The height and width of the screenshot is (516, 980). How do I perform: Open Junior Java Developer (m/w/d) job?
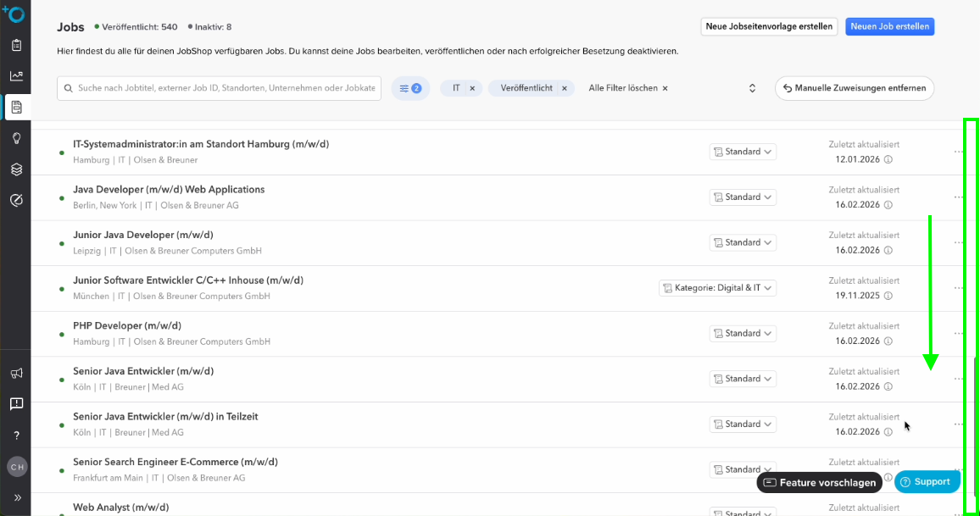pos(143,235)
